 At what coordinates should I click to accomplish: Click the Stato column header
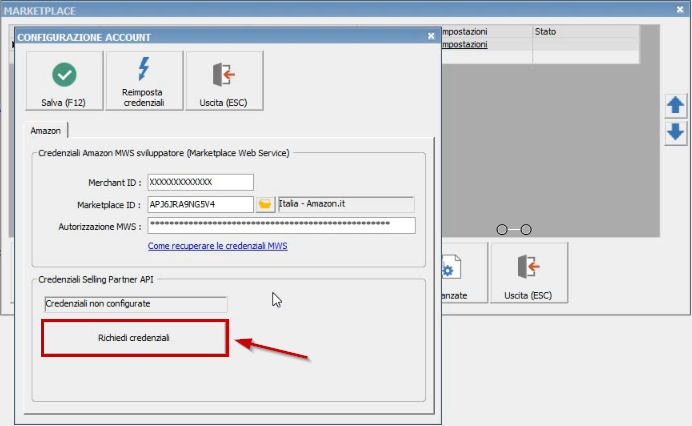click(586, 31)
